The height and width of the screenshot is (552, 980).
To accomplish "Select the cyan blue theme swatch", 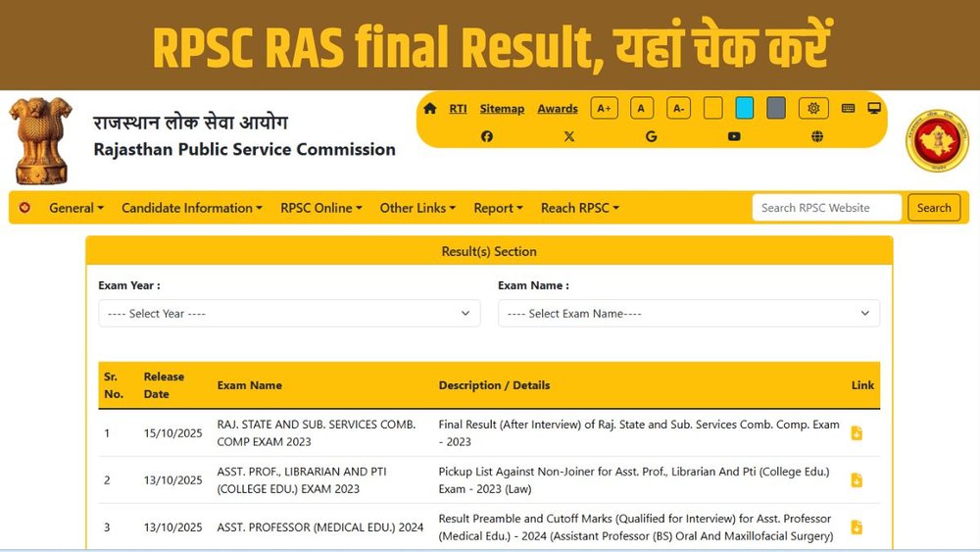I will pos(745,109).
